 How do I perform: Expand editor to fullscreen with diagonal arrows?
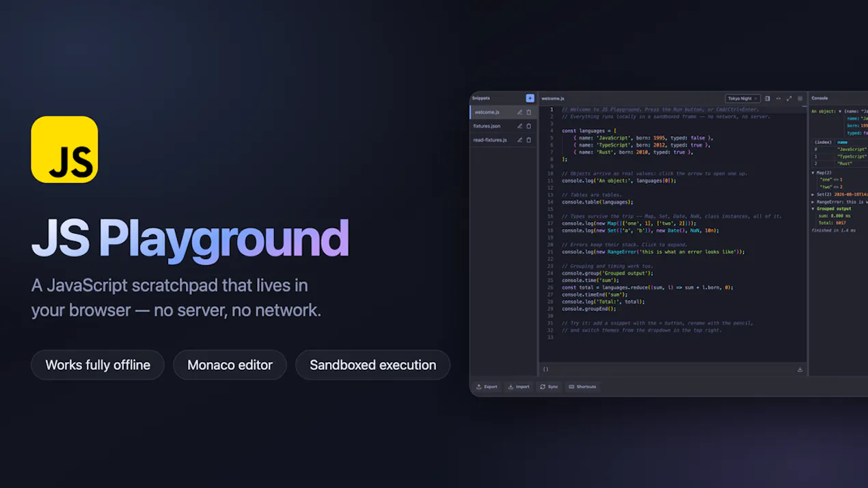[x=789, y=98]
